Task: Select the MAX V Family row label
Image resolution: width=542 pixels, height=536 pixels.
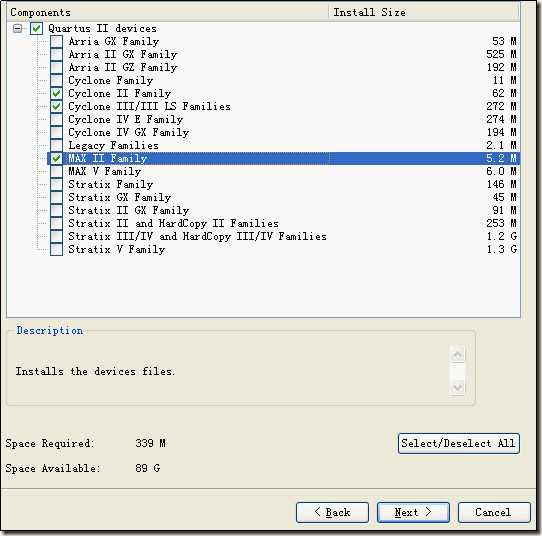Action: pyautogui.click(x=105, y=171)
